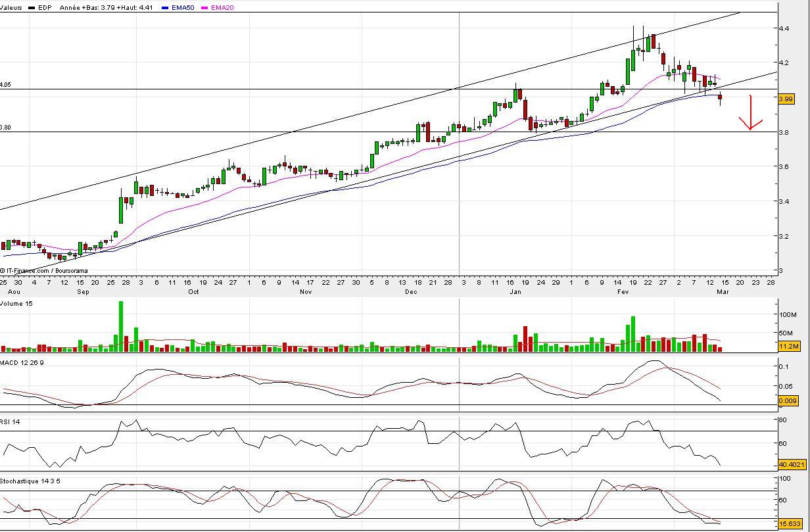
Task: Click the 'Nov' month label on time axis
Action: [x=306, y=291]
